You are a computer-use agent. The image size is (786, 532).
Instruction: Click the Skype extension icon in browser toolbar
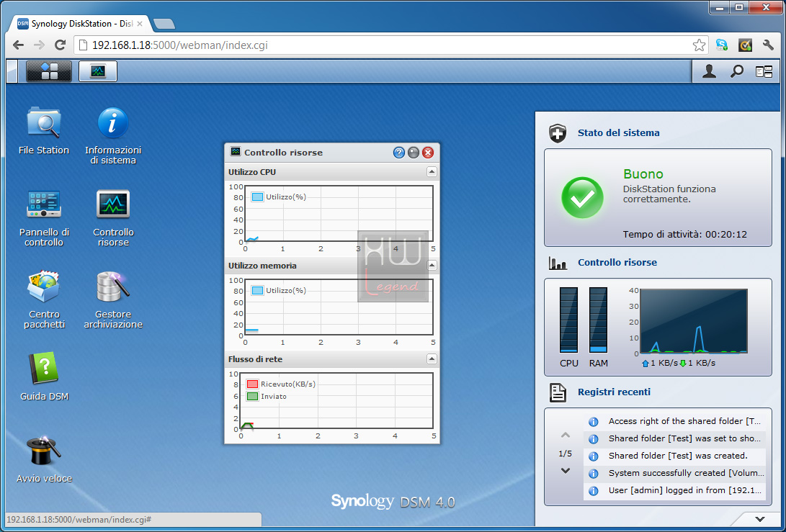722,45
